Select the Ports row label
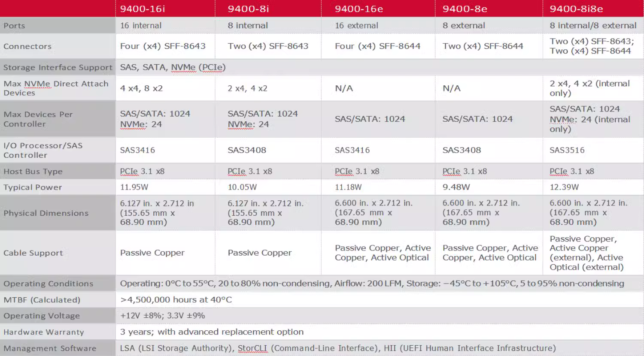Image resolution: width=644 pixels, height=356 pixels. coord(14,26)
